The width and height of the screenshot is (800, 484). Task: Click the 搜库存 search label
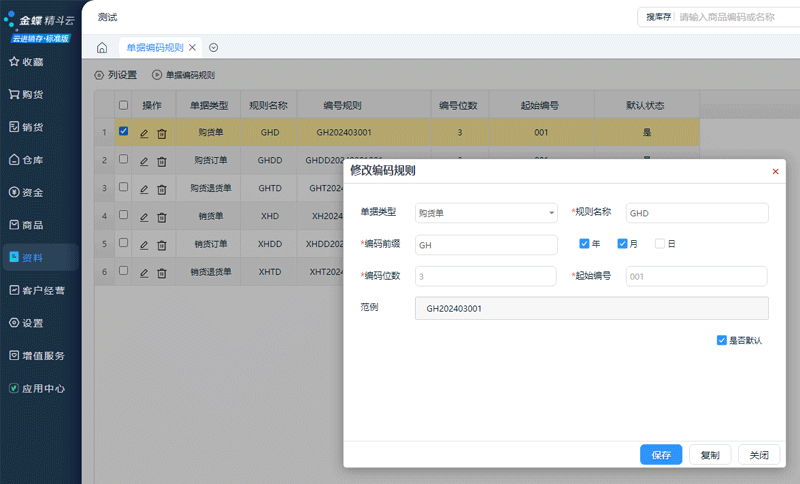658,17
